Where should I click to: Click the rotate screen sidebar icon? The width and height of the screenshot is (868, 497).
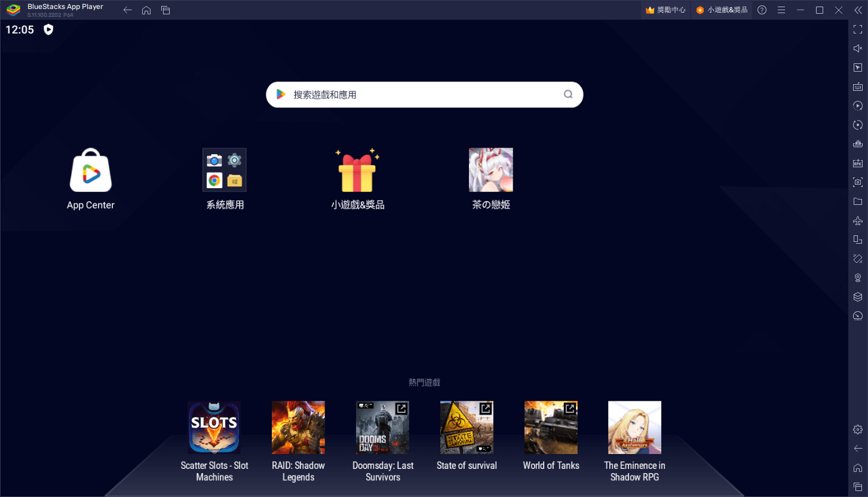point(858,259)
